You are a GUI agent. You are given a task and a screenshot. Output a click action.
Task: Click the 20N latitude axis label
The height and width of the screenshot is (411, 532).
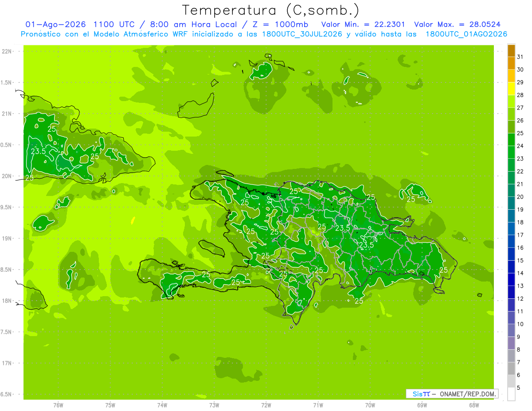coord(7,176)
